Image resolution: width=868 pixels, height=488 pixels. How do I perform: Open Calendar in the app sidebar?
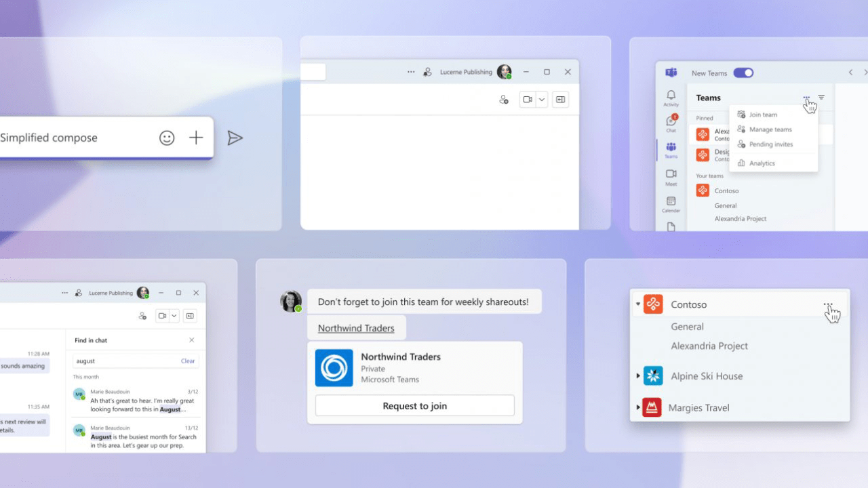671,204
